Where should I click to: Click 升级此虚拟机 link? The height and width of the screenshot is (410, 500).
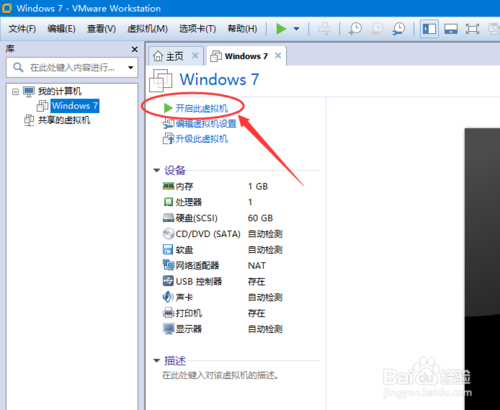(x=202, y=139)
